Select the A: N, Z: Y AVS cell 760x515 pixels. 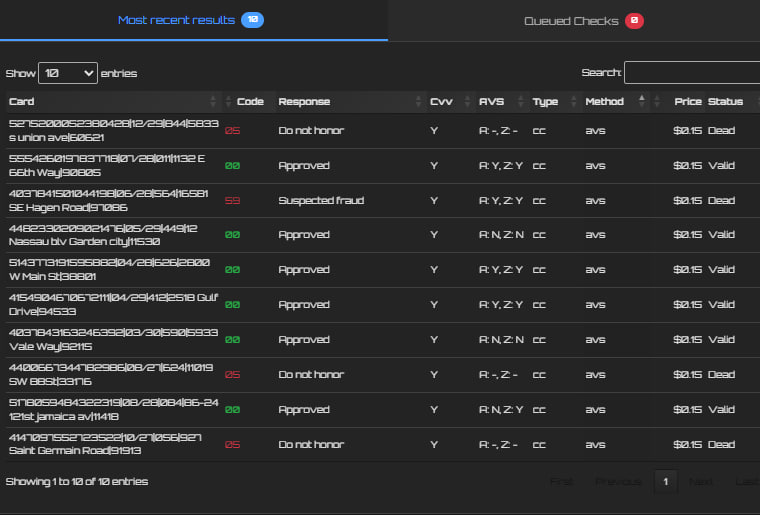(501, 409)
